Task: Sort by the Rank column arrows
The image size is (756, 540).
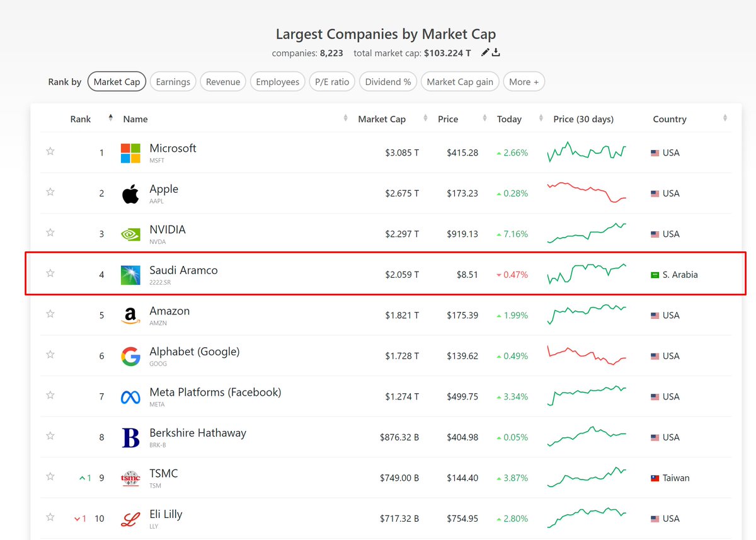Action: tap(111, 118)
